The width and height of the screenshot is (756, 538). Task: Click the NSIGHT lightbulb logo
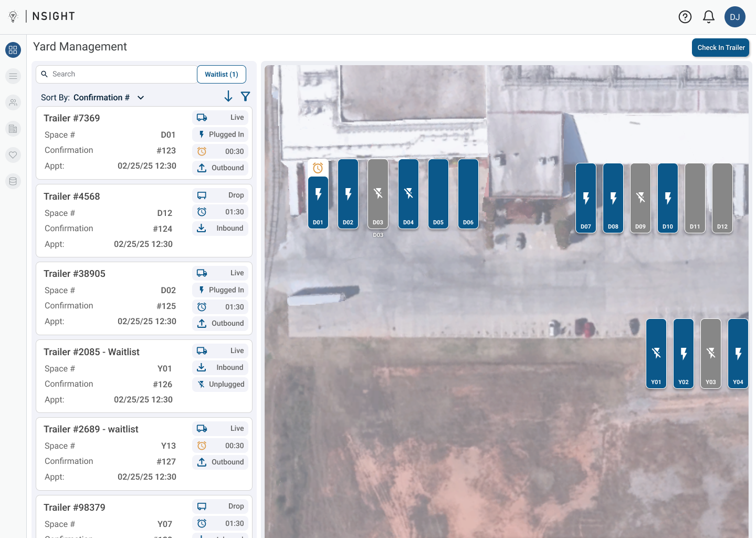(x=14, y=17)
